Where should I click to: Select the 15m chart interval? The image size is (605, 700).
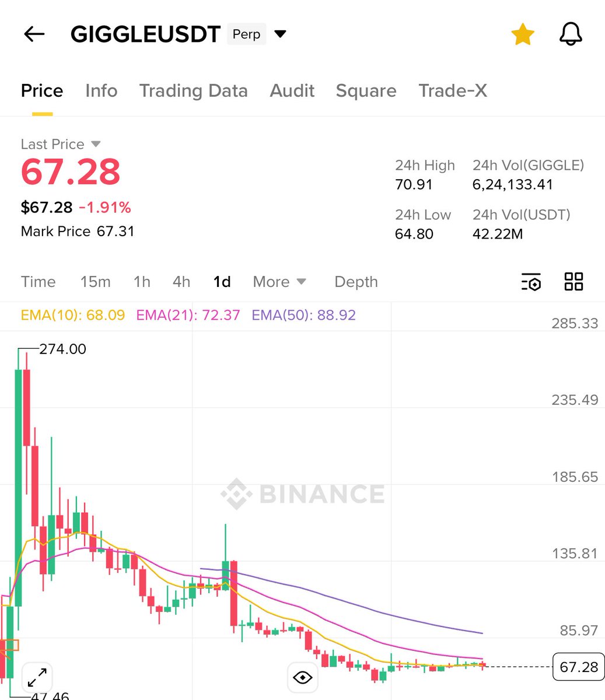coord(95,282)
